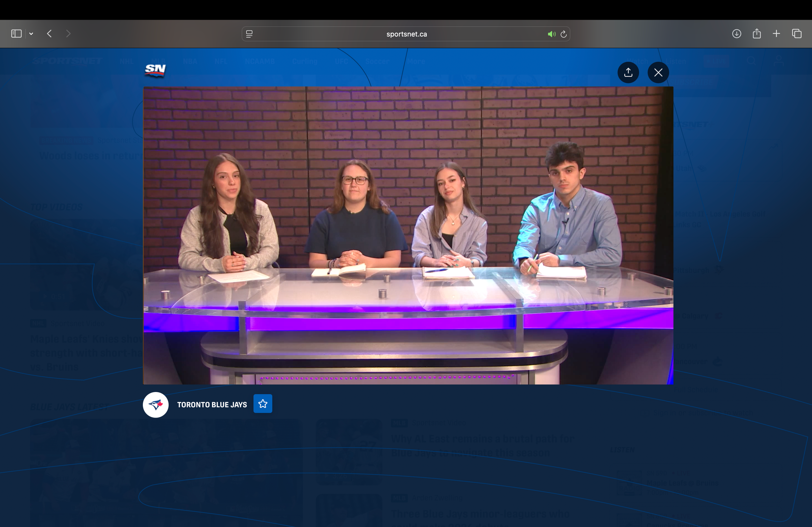Open the Toronto Blue Jays team logo
Image resolution: width=812 pixels, height=527 pixels.
[x=156, y=405]
